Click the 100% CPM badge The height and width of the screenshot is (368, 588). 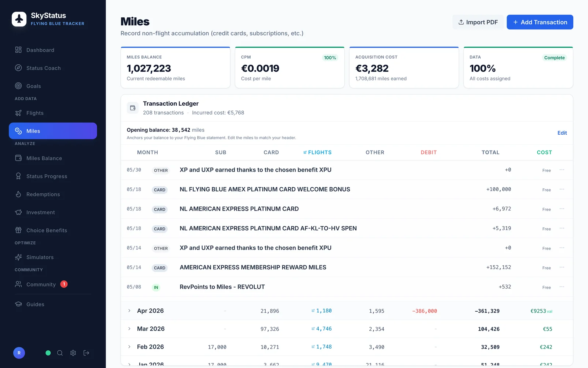330,58
